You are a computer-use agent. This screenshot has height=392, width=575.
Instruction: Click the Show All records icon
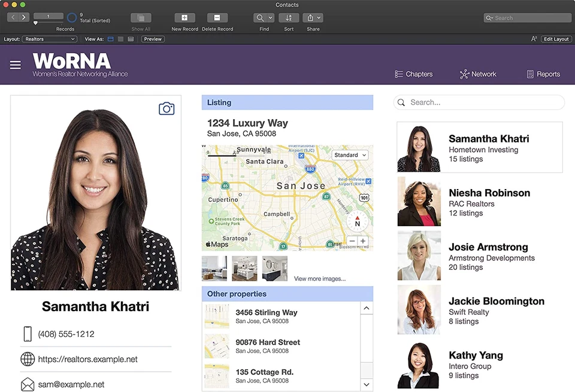141,17
